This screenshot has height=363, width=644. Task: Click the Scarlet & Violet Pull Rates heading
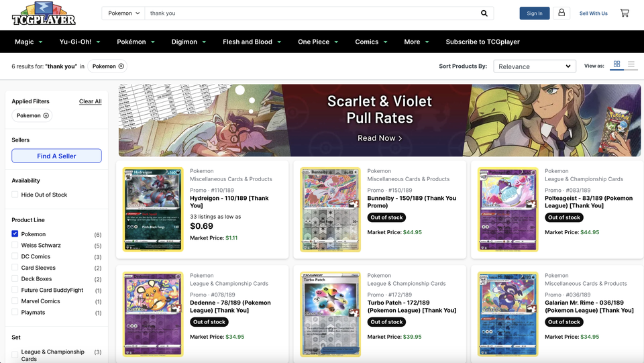(380, 109)
